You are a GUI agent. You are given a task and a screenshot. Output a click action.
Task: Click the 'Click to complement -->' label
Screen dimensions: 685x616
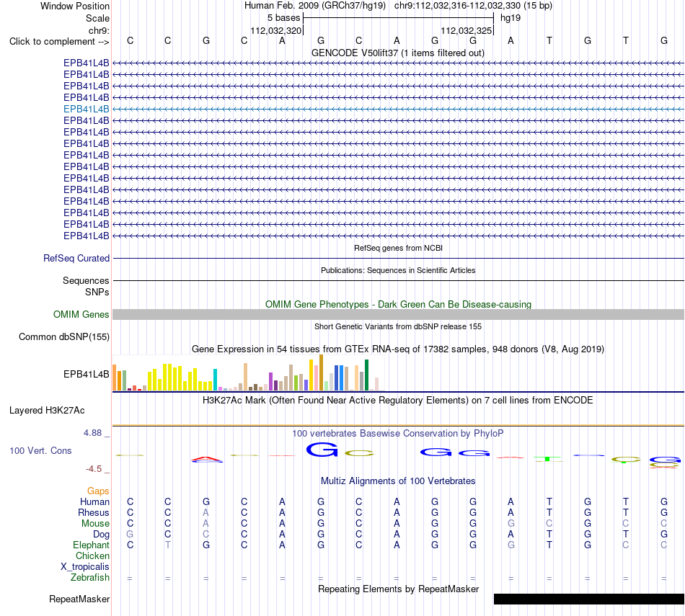(x=59, y=42)
